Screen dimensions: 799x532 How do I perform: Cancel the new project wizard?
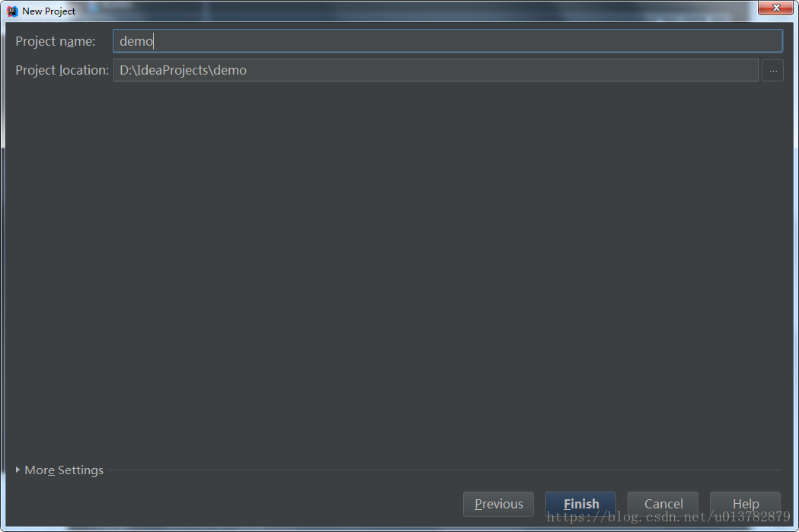point(663,504)
